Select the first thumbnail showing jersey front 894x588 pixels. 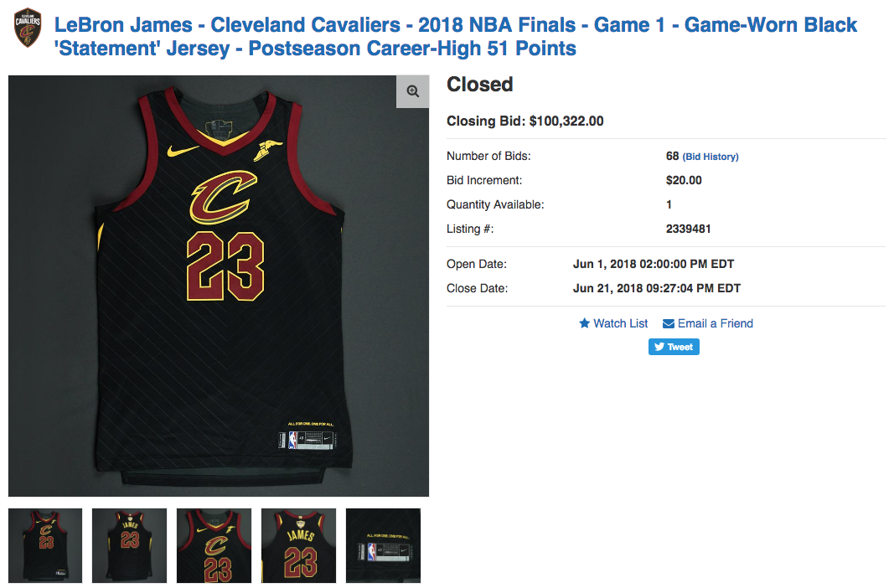pyautogui.click(x=45, y=545)
